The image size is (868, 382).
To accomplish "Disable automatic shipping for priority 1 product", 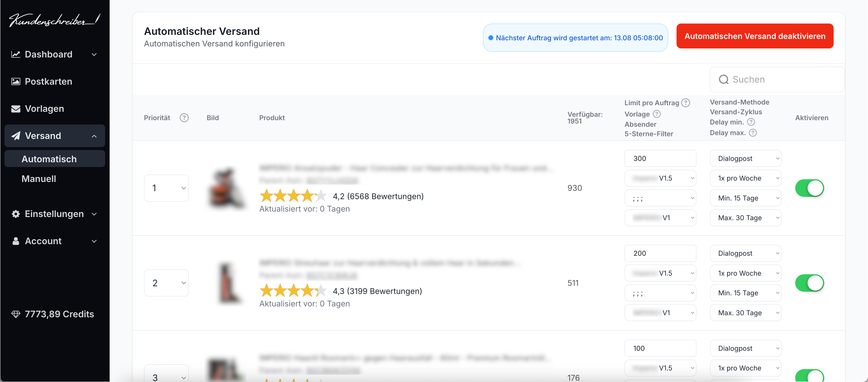I will [809, 188].
